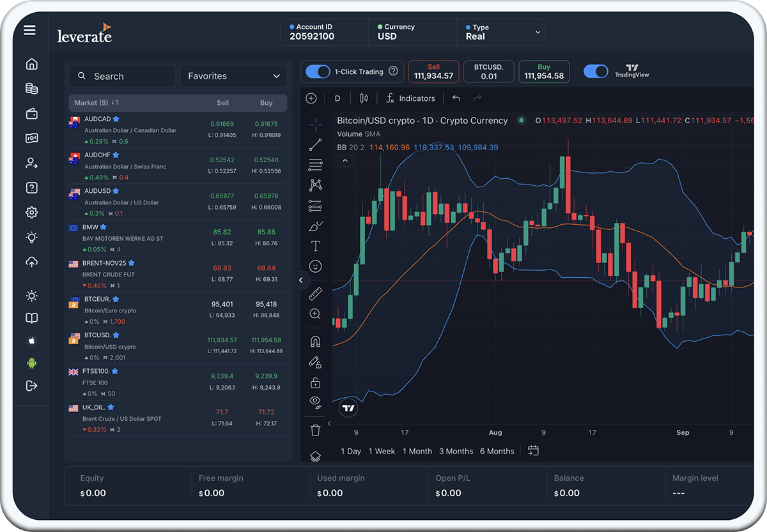Click the logout icon in sidebar

[31, 385]
